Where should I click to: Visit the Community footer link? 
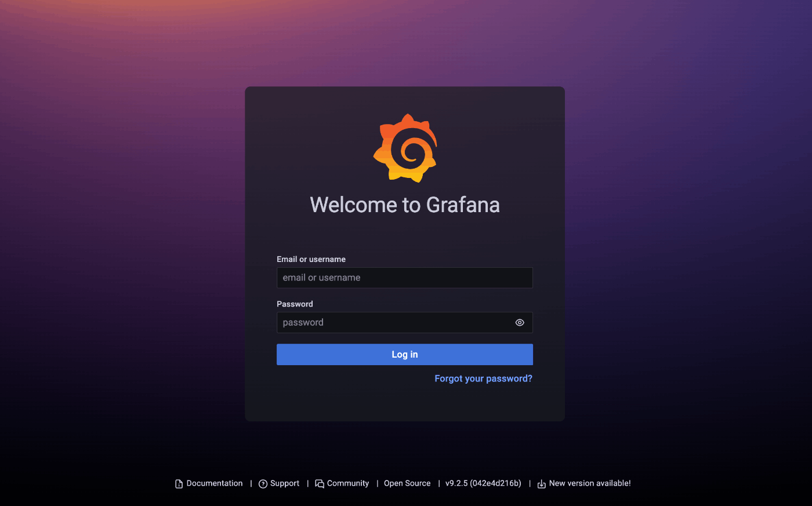coord(348,483)
